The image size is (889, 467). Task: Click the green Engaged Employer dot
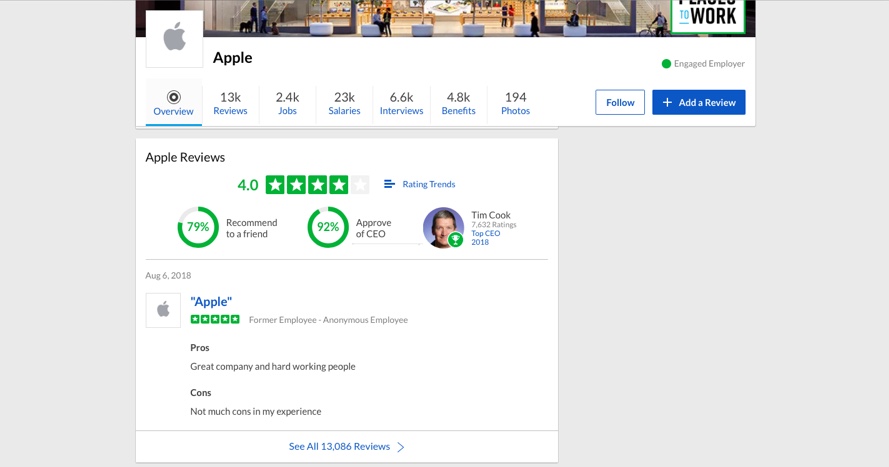point(666,63)
